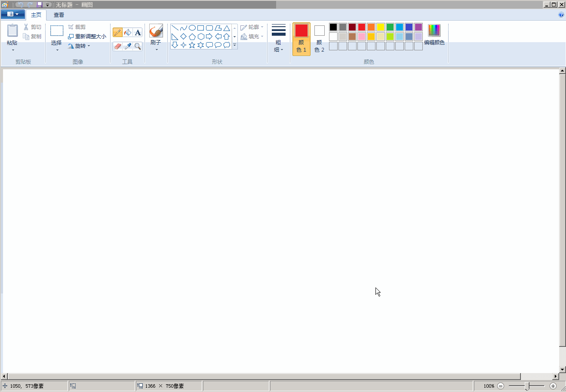This screenshot has height=392, width=566.
Task: Select the Text tool
Action: [138, 32]
